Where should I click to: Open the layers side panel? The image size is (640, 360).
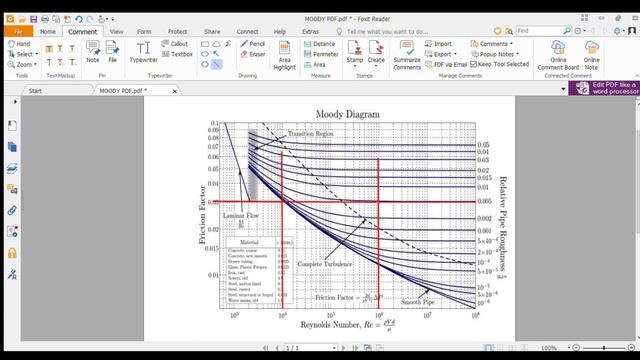click(x=12, y=168)
